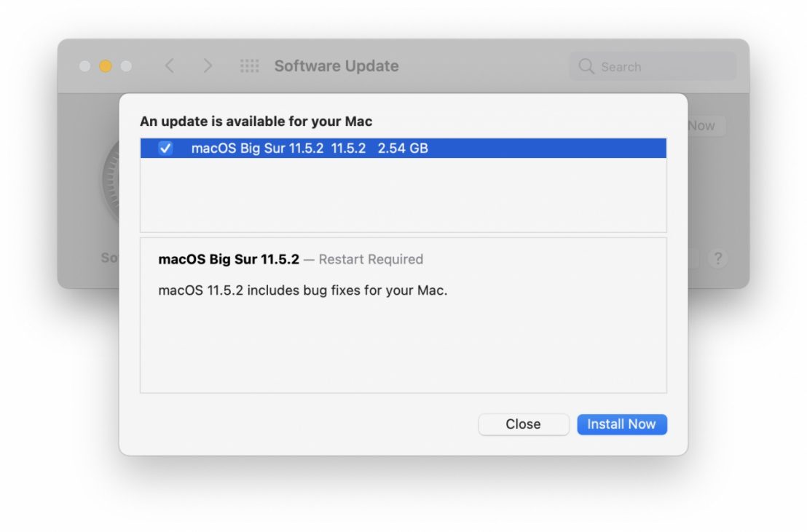This screenshot has width=807, height=532.
Task: Click the Close button
Action: [x=523, y=424]
